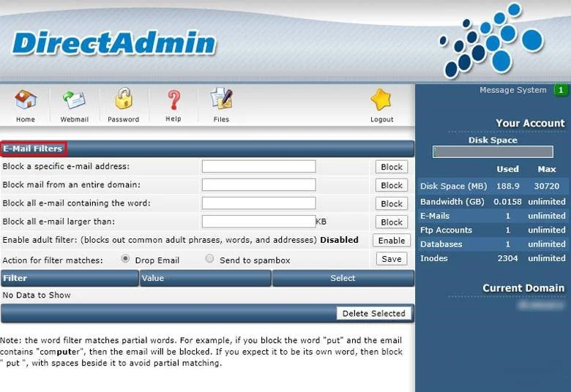Open the Home house icon

(x=26, y=99)
